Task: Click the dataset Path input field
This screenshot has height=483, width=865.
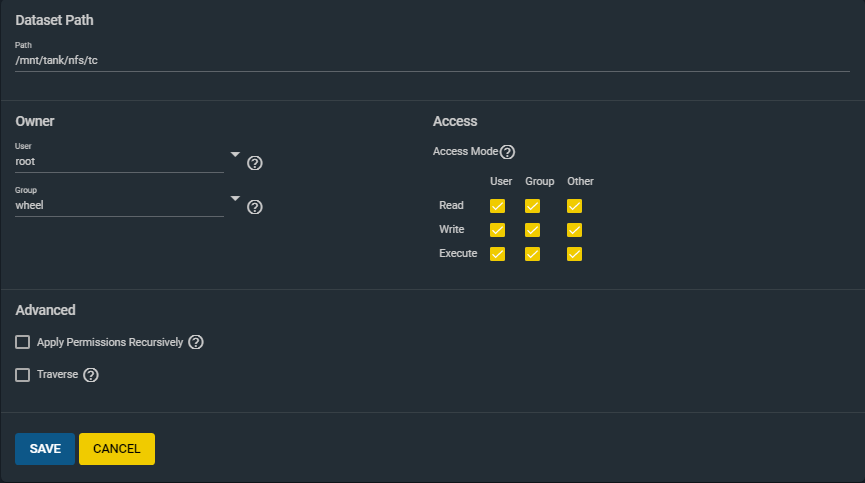Action: tap(432, 61)
